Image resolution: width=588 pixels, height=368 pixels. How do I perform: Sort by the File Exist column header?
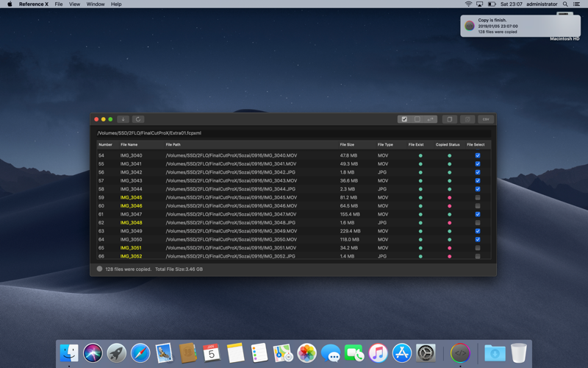pyautogui.click(x=416, y=144)
